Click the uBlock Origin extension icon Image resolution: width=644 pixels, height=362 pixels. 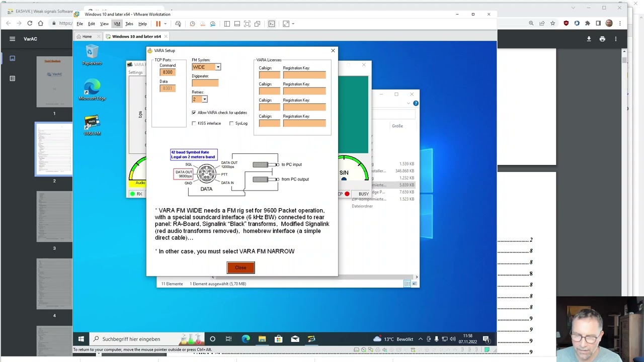pyautogui.click(x=566, y=23)
